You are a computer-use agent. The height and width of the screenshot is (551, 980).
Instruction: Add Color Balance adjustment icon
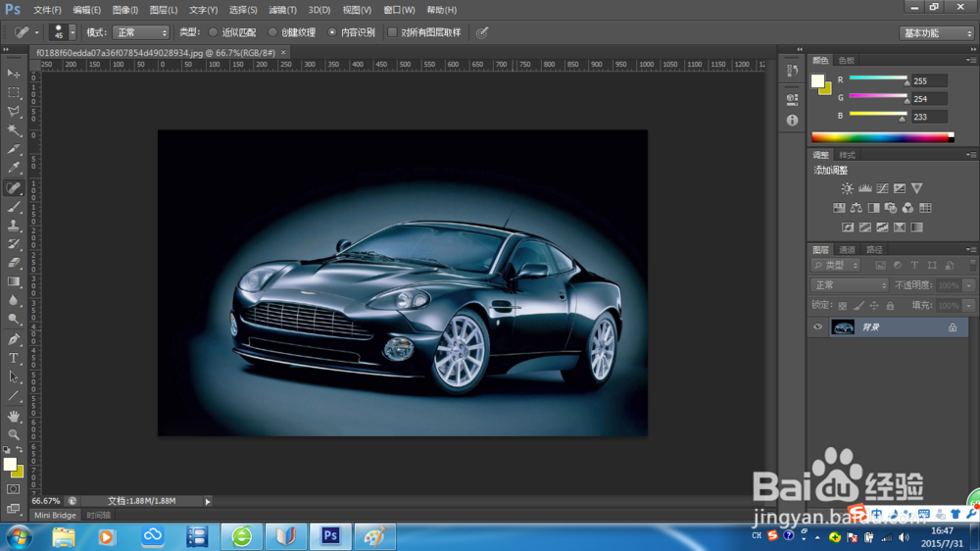tap(857, 208)
